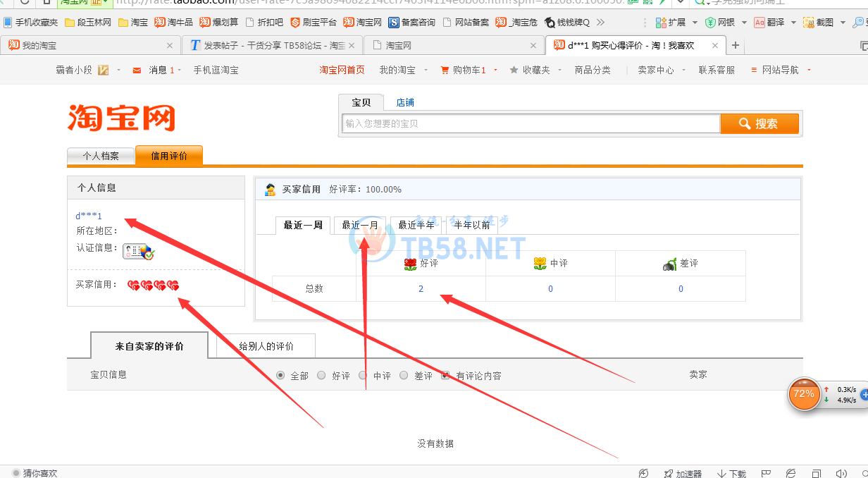Open the 下载 download manager in status bar

(x=731, y=473)
